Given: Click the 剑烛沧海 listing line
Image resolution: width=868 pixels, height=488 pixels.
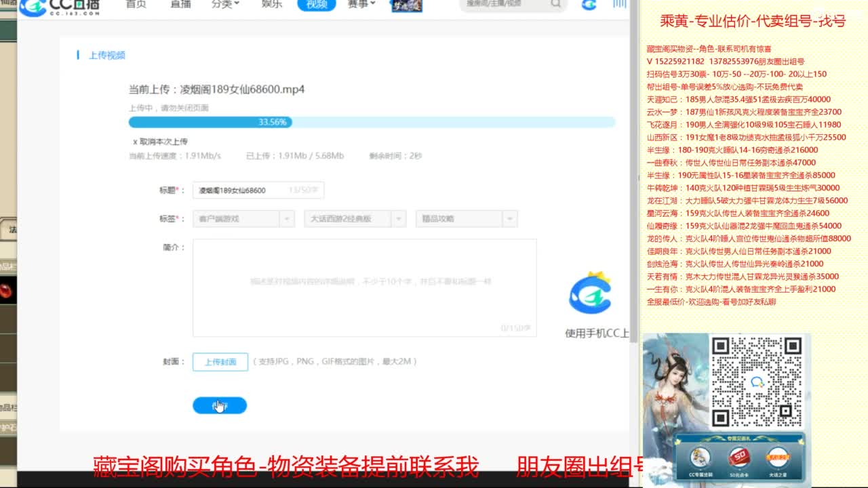Looking at the screenshot, I should [x=735, y=264].
